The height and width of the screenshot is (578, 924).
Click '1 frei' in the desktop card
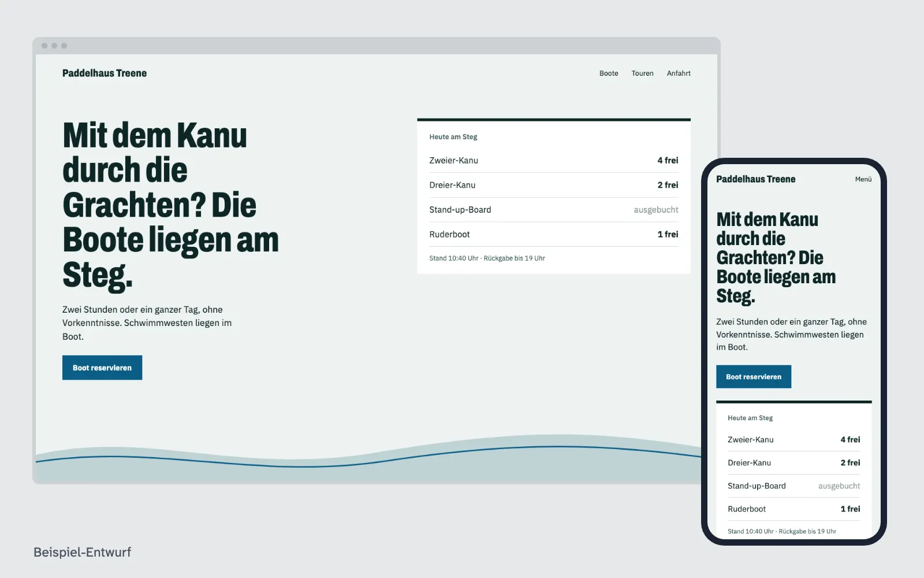(x=668, y=234)
